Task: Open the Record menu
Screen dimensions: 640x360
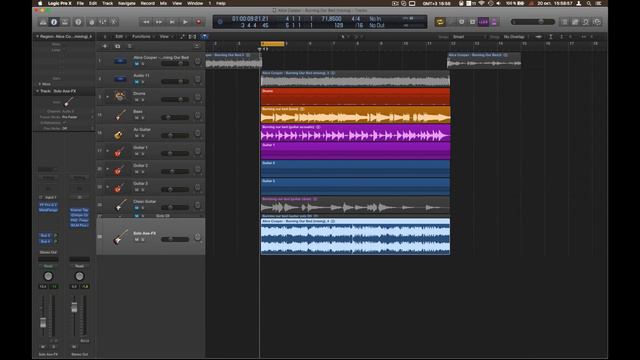Action: point(147,3)
